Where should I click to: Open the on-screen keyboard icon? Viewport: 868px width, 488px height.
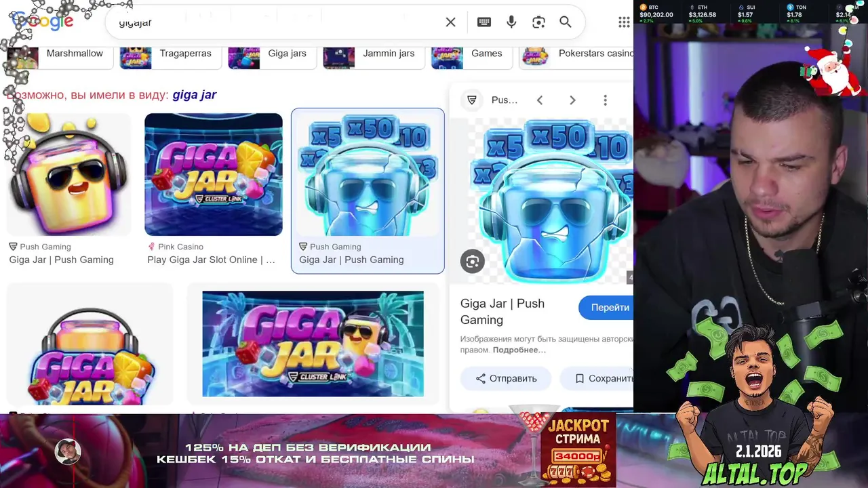[484, 22]
